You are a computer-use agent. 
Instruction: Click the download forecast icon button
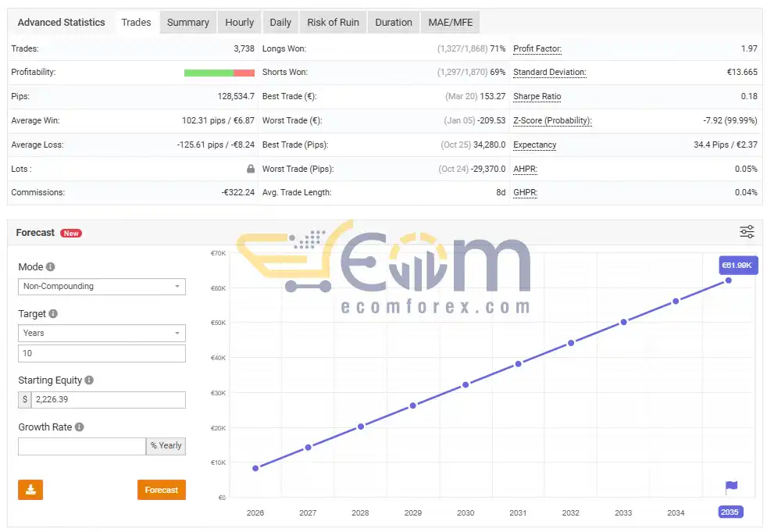[30, 489]
